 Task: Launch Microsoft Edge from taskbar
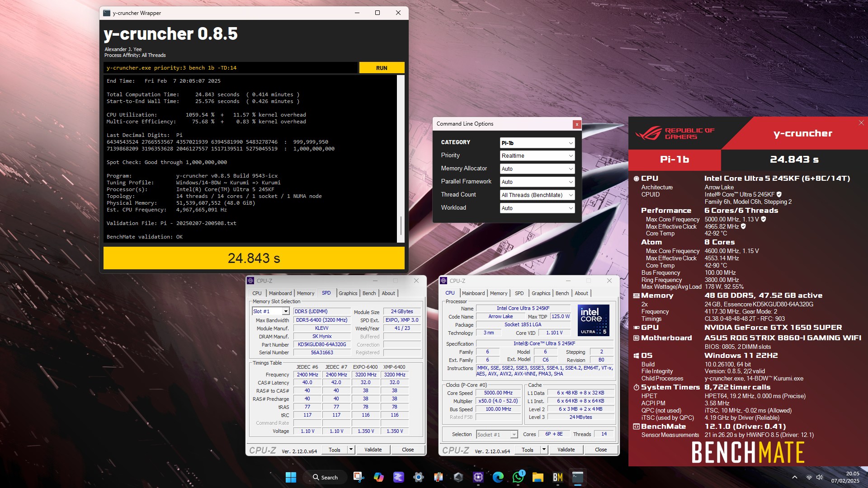[x=498, y=477]
